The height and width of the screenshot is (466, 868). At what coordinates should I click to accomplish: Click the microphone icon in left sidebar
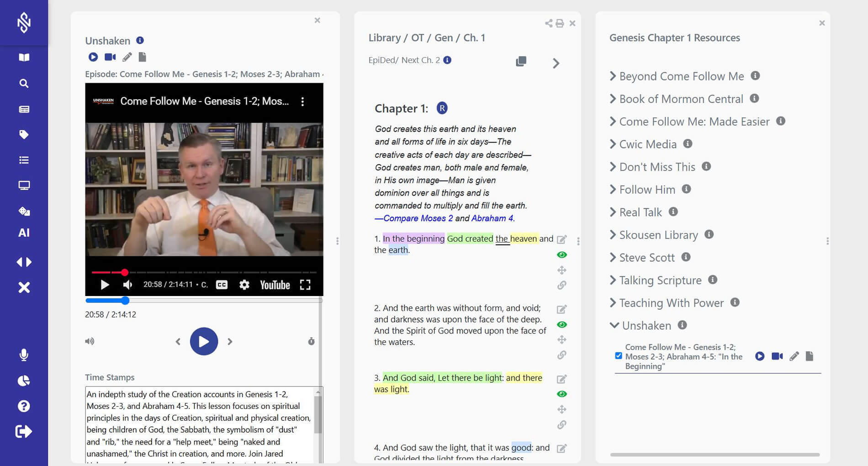(24, 355)
